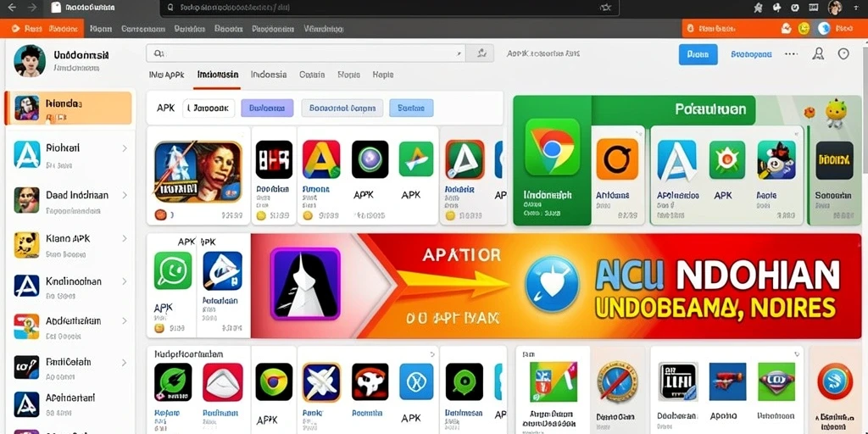Open the yellow cartoon creature icon at top right

pyautogui.click(x=835, y=114)
